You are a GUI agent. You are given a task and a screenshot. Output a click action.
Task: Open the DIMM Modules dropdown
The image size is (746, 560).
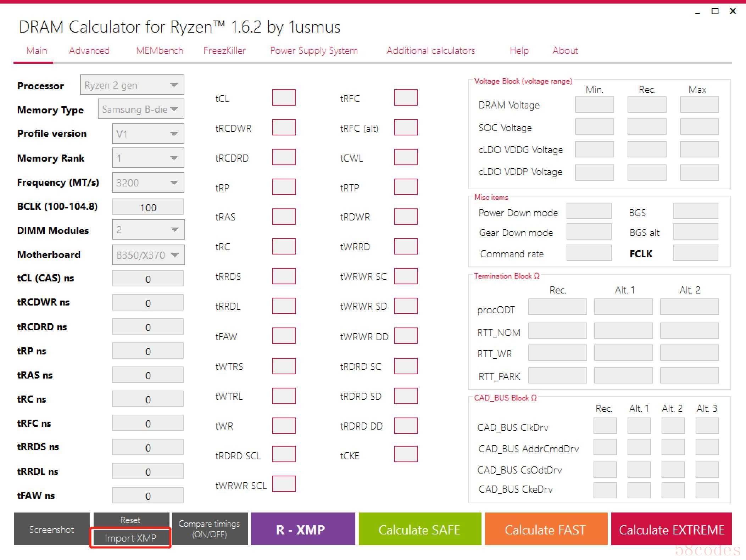coord(148,230)
